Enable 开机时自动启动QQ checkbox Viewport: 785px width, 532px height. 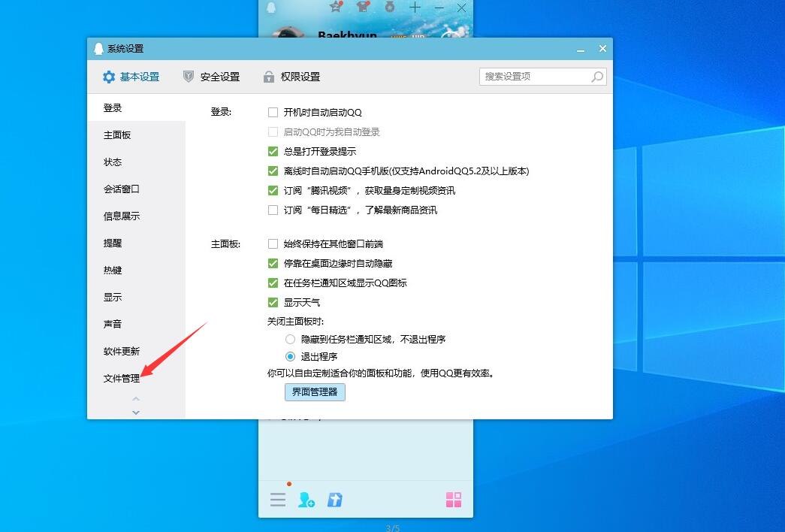point(273,112)
